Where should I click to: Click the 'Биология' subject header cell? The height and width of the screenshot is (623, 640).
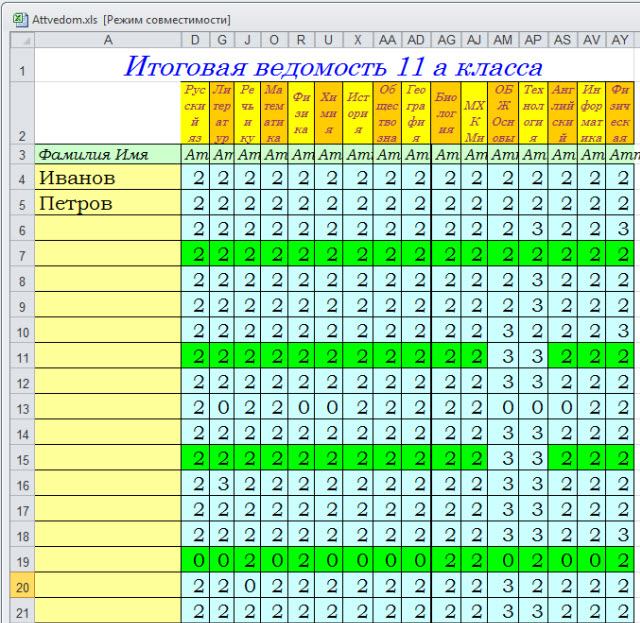(x=447, y=113)
